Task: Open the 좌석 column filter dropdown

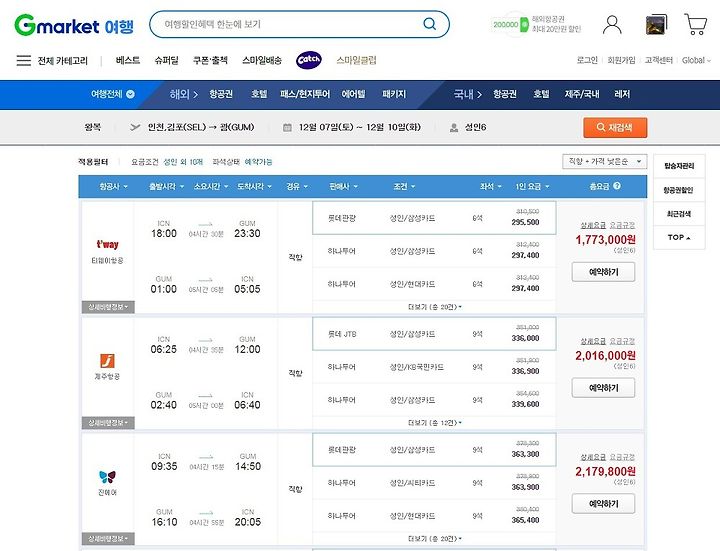Action: click(x=490, y=186)
